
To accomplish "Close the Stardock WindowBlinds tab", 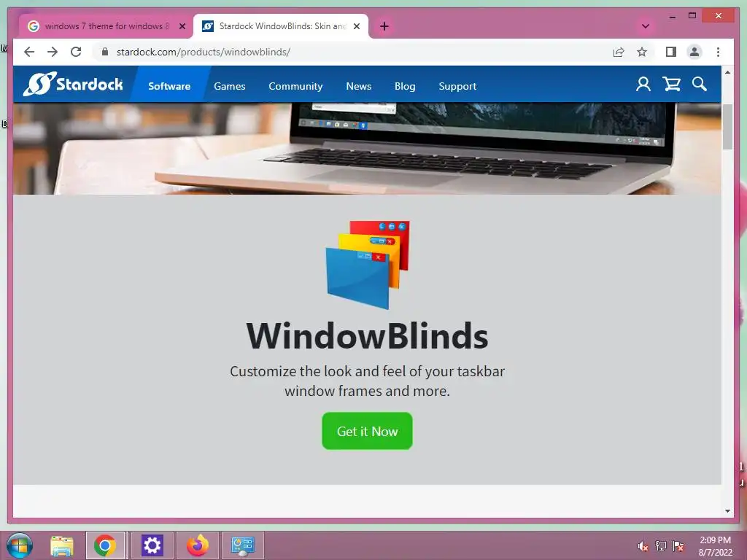I will pyautogui.click(x=356, y=26).
